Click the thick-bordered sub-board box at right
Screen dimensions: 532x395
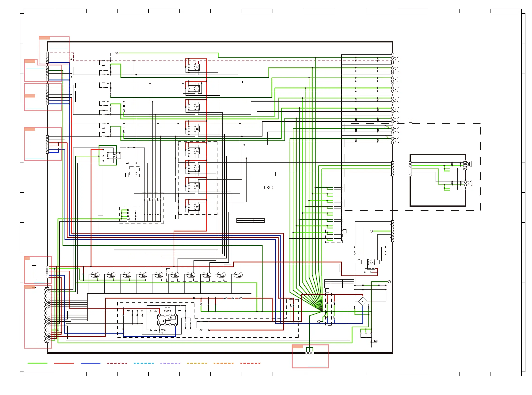pos(437,180)
